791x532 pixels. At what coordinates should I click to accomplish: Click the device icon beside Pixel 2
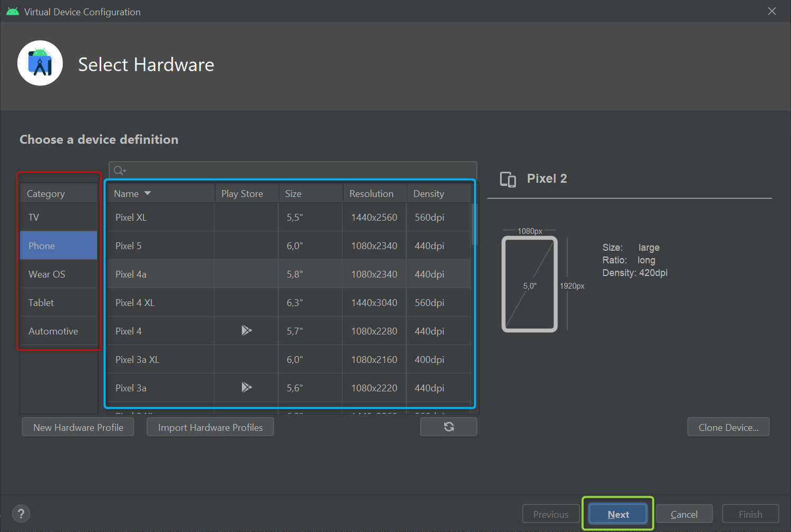[x=508, y=179]
